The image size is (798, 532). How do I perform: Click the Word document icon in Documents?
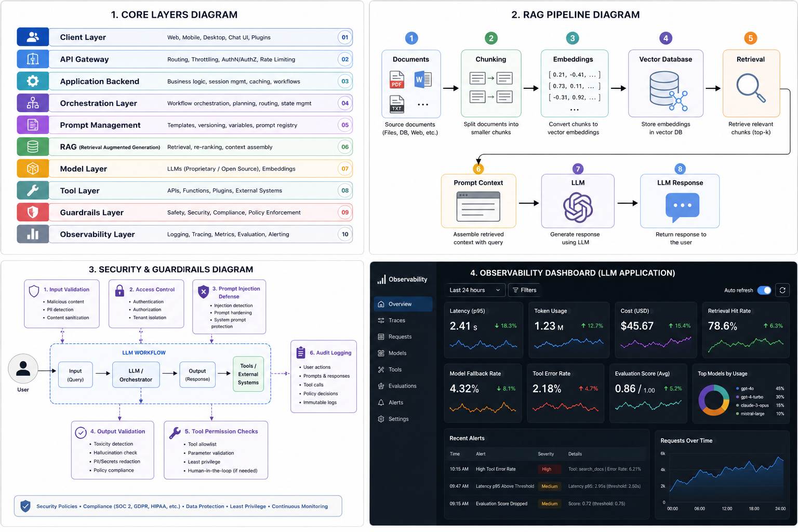pyautogui.click(x=423, y=79)
